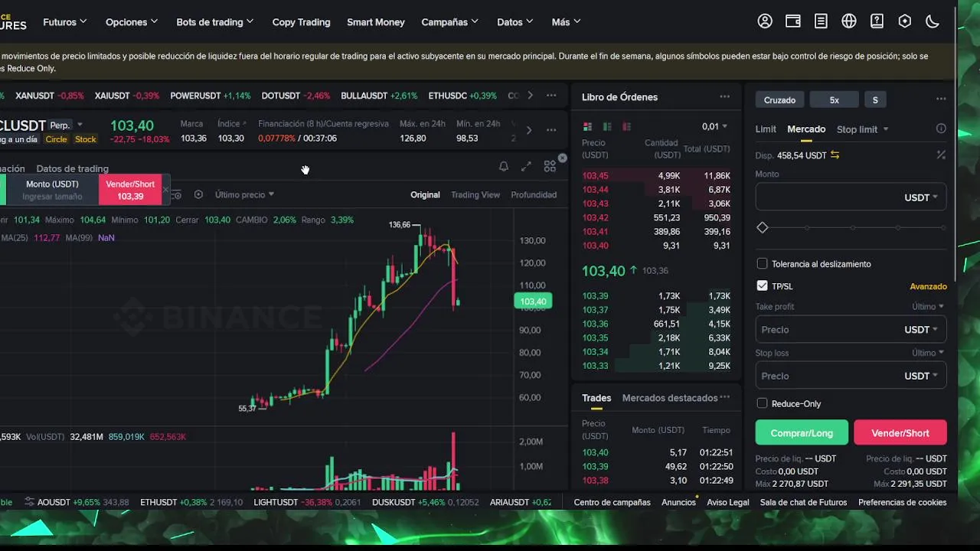Open the settings hexagon icon in header
The image size is (980, 551).
(x=905, y=21)
